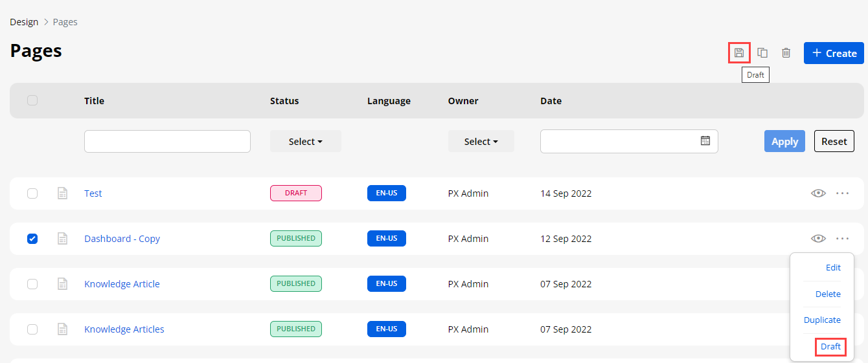The image size is (868, 363).
Task: Expand the Owner Select dropdown
Action: click(481, 142)
